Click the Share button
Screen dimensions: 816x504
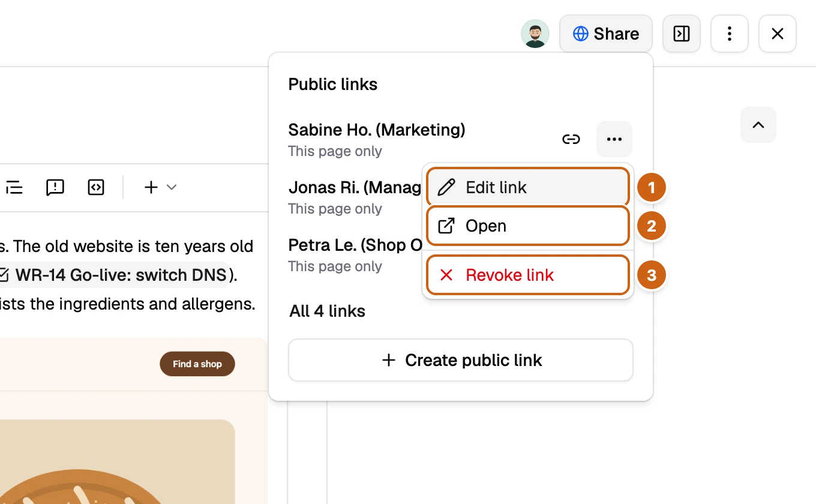tap(606, 34)
